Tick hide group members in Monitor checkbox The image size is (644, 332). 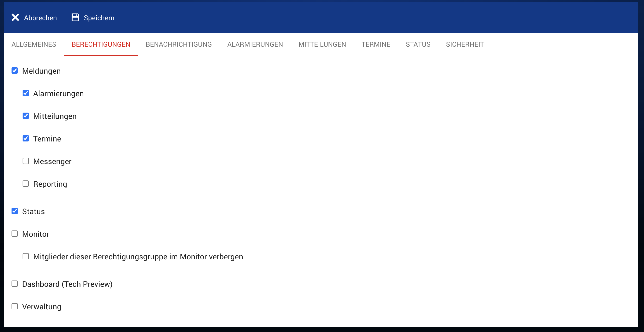click(26, 256)
